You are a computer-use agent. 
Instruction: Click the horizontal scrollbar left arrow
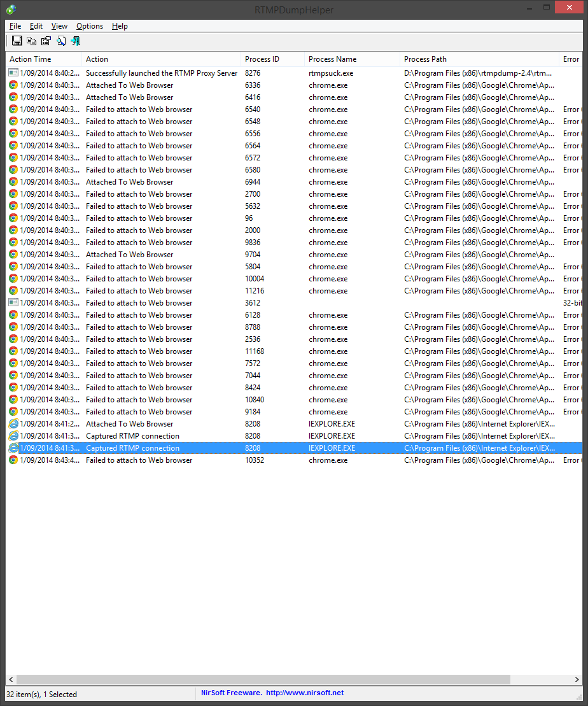11,679
